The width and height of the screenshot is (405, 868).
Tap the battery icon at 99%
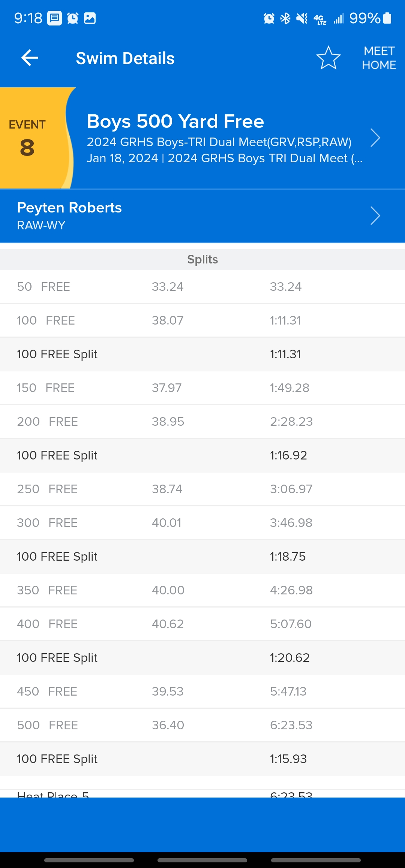388,18
